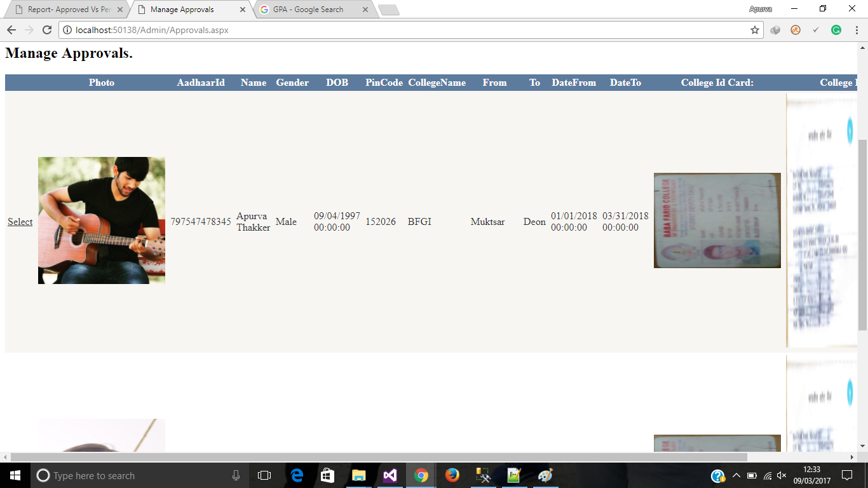868x488 pixels.
Task: Click the browser forward arrow
Action: click(29, 30)
